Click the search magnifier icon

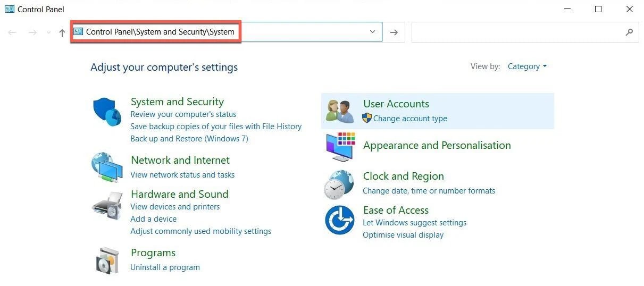[x=629, y=32]
